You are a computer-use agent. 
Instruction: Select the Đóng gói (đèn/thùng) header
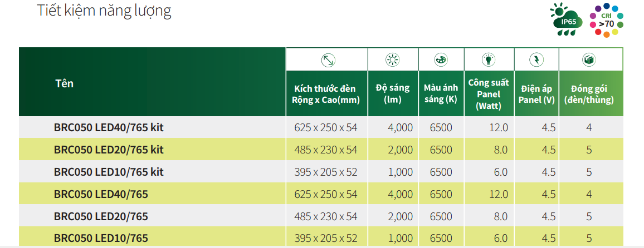pyautogui.click(x=589, y=95)
